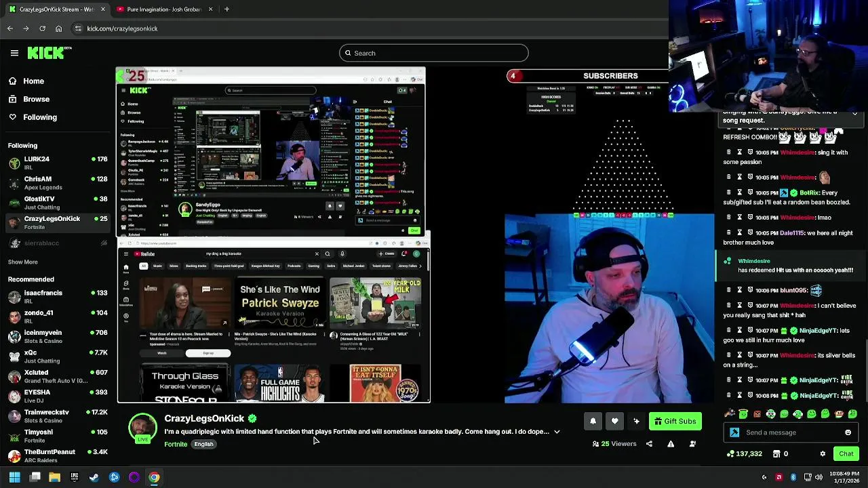Open the browser home page
868x488 pixels.
click(x=58, y=28)
